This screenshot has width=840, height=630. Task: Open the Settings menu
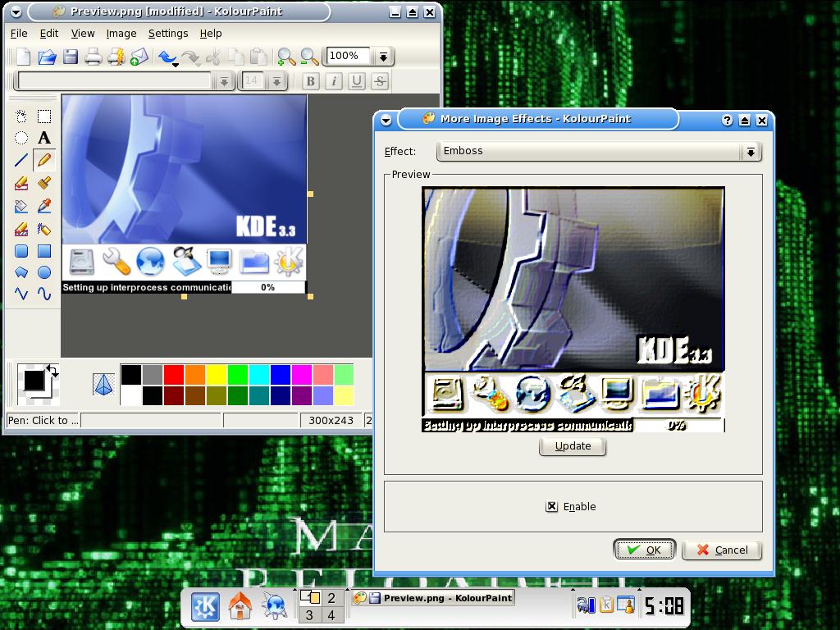coord(168,33)
